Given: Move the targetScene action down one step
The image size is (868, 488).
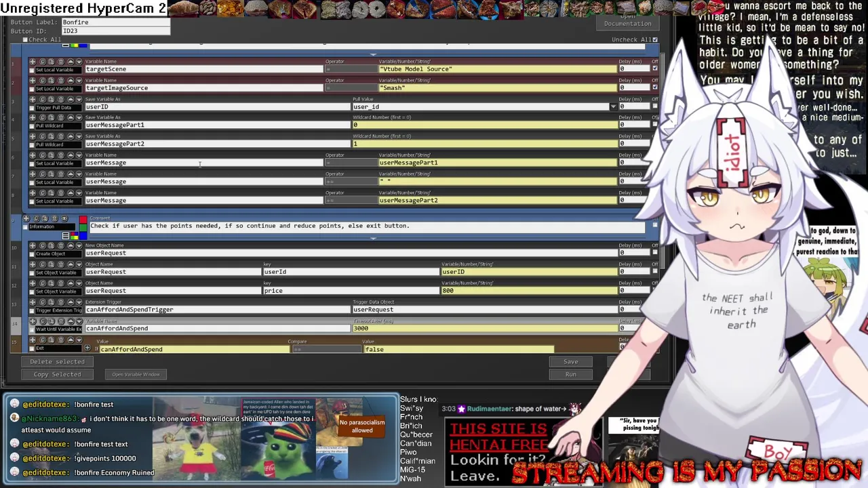Looking at the screenshot, I should (79, 62).
